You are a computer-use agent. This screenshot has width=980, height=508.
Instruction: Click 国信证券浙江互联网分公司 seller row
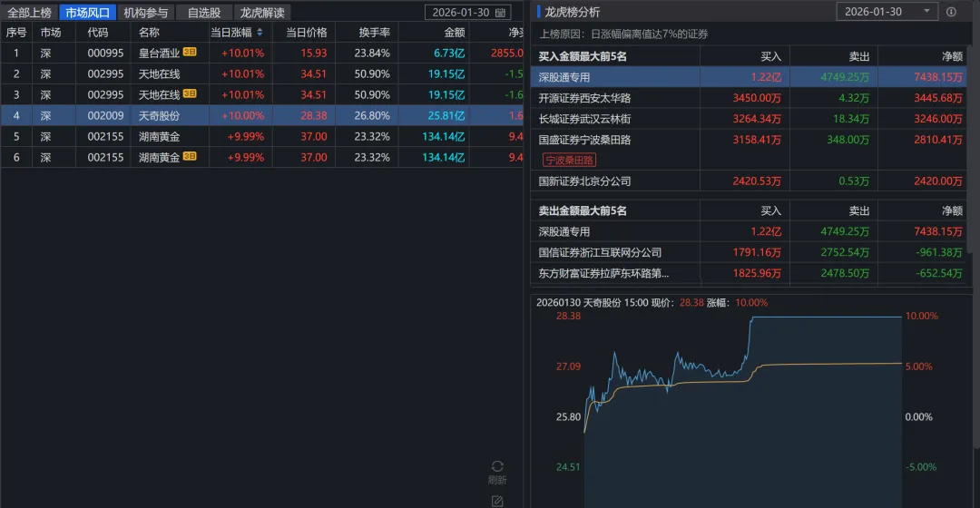pos(600,252)
